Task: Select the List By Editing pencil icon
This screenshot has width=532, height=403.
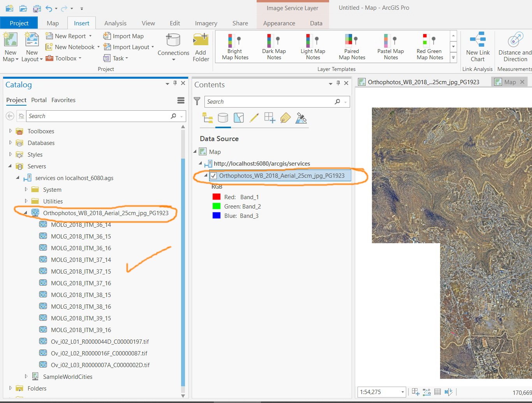Action: coord(254,118)
